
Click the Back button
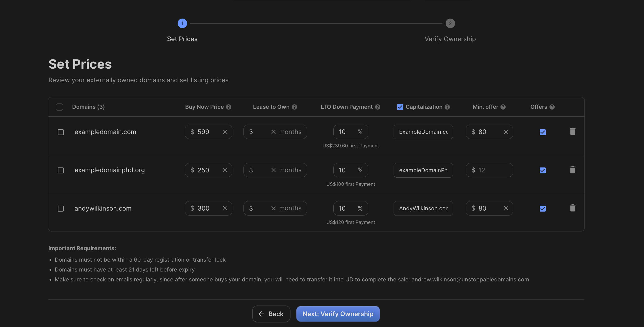[271, 314]
